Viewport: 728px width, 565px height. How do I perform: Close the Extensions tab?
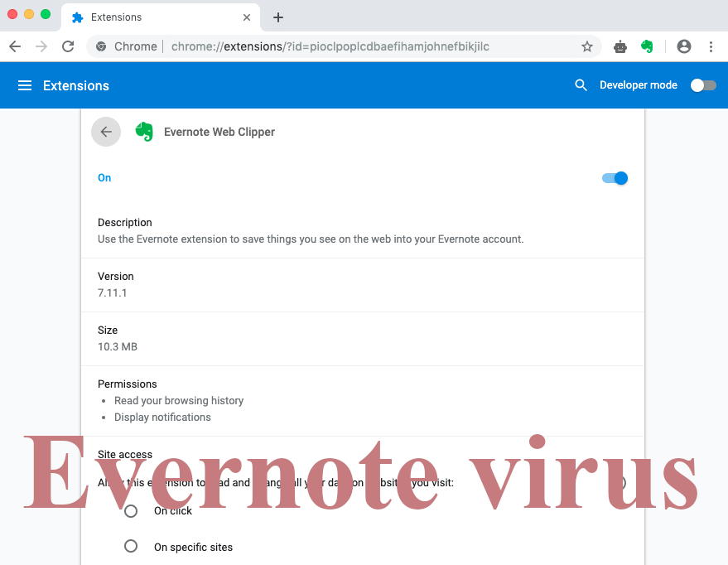247,17
